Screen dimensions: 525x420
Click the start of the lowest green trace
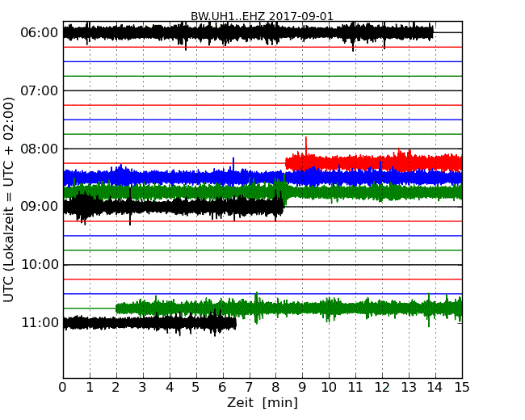click(x=118, y=308)
